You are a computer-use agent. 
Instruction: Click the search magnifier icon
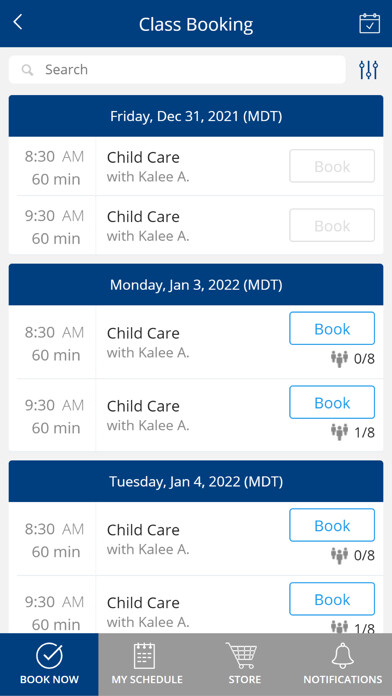click(x=28, y=70)
